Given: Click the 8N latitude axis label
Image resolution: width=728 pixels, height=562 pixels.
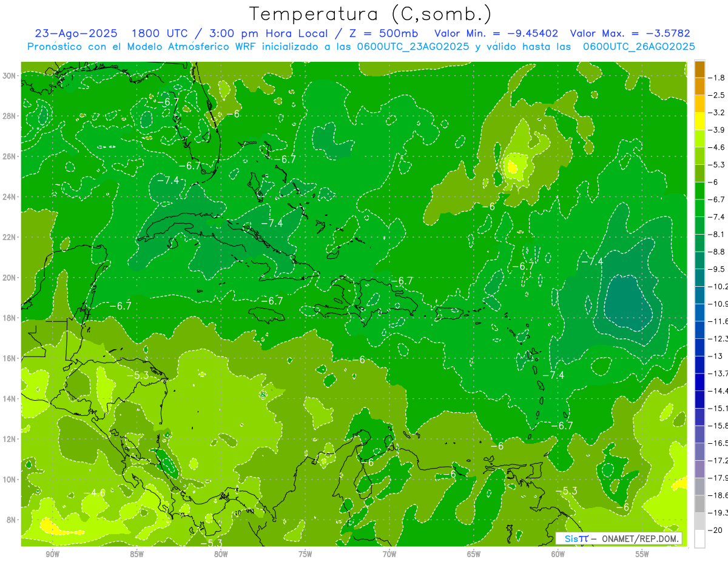Looking at the screenshot, I should (12, 520).
